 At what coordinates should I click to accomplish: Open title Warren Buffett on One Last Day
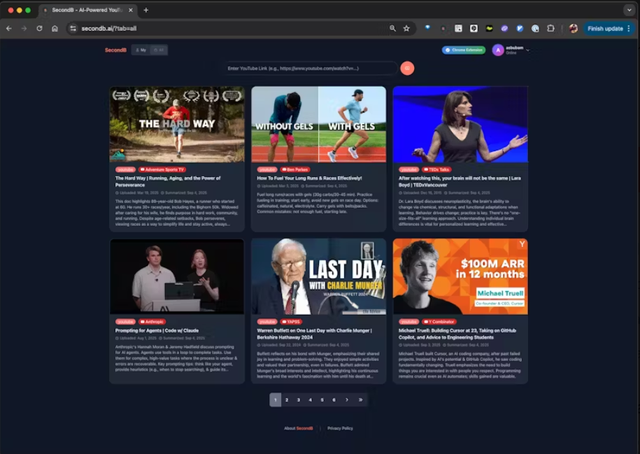(314, 334)
